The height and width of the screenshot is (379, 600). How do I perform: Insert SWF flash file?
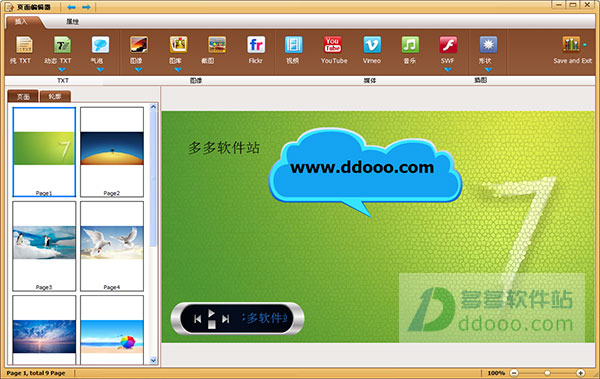click(448, 50)
